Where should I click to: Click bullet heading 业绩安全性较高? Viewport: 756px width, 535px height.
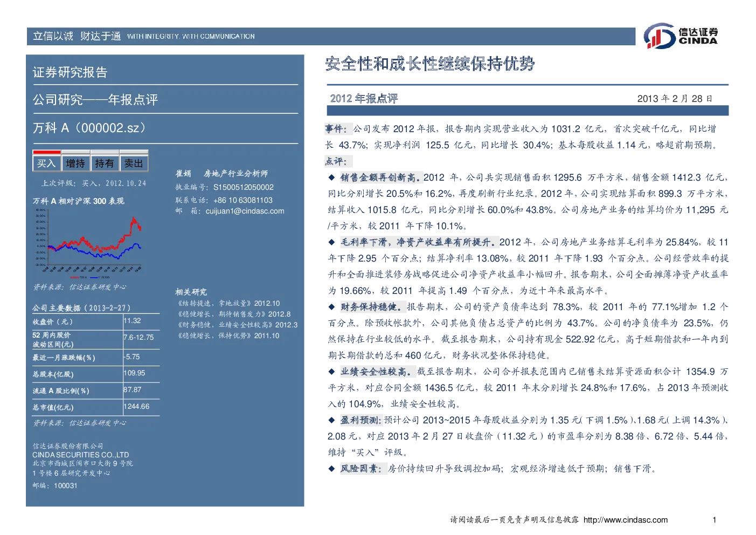click(377, 371)
